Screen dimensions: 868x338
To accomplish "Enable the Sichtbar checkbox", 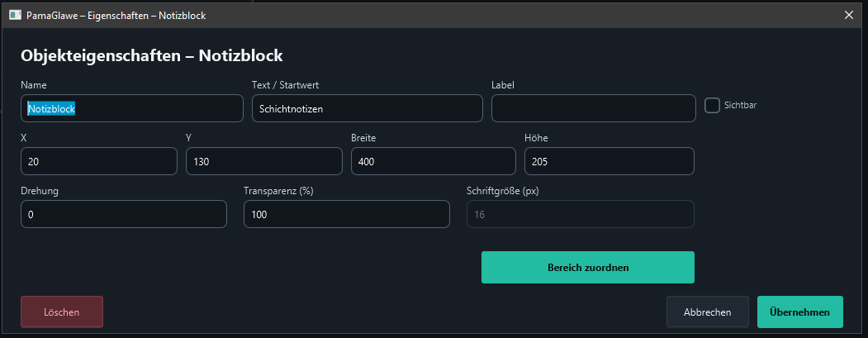I will [x=712, y=105].
